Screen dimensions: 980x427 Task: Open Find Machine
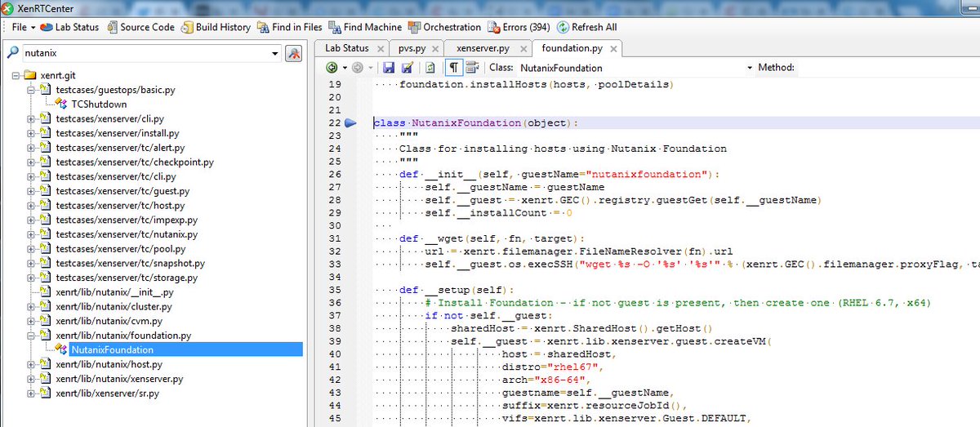pyautogui.click(x=365, y=27)
